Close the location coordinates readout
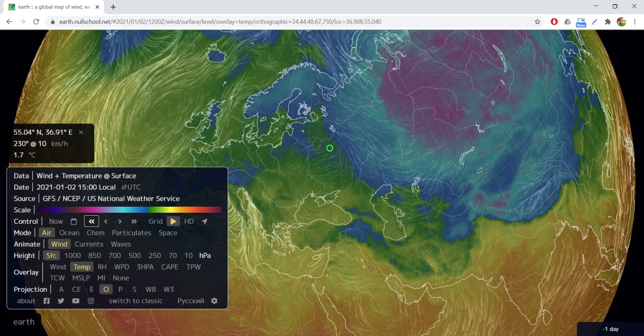This screenshot has height=336, width=644. [x=80, y=132]
